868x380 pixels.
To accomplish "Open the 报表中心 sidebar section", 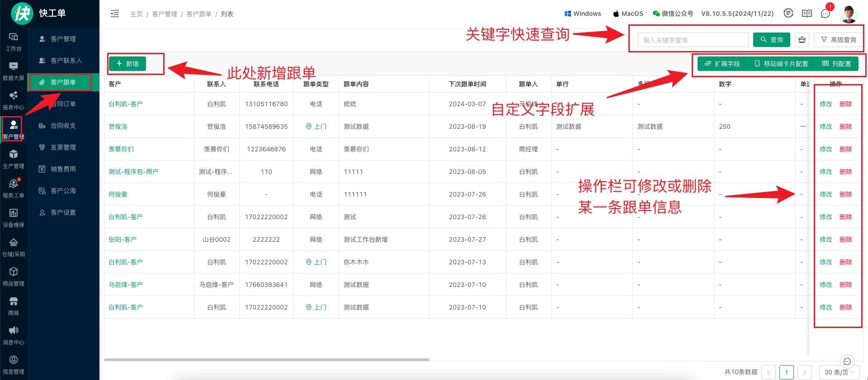I will click(x=14, y=101).
